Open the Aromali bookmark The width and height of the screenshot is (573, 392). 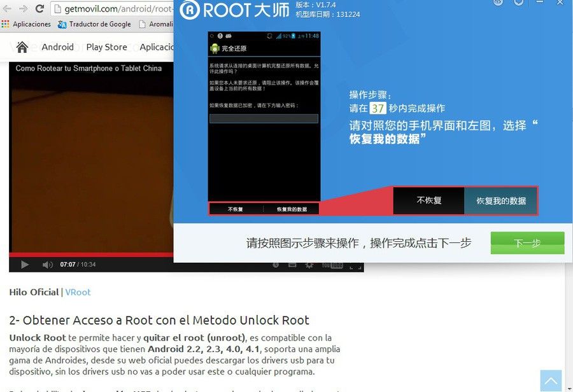pyautogui.click(x=156, y=24)
